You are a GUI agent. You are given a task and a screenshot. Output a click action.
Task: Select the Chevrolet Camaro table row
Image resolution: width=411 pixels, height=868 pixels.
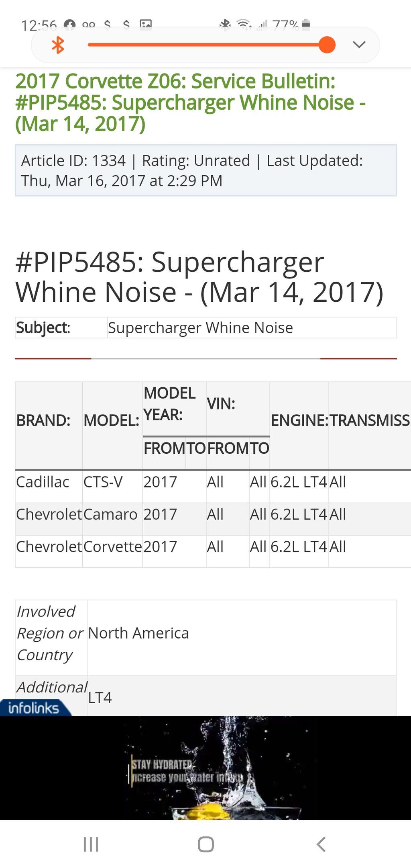point(181,514)
